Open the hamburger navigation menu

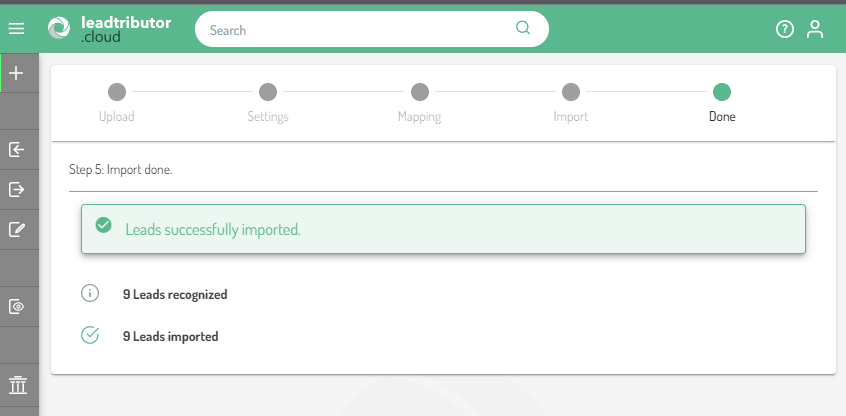coord(16,29)
